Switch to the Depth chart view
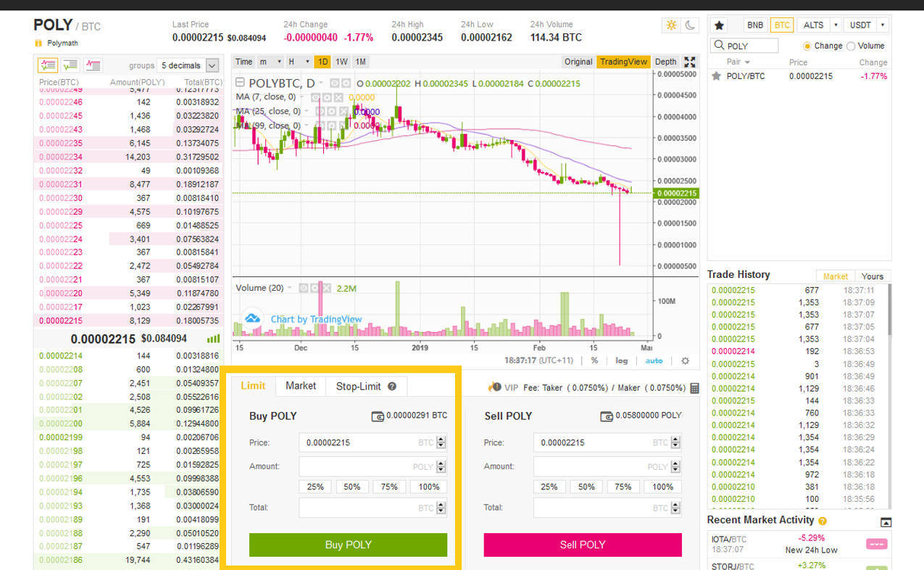The height and width of the screenshot is (570, 924). pyautogui.click(x=665, y=62)
